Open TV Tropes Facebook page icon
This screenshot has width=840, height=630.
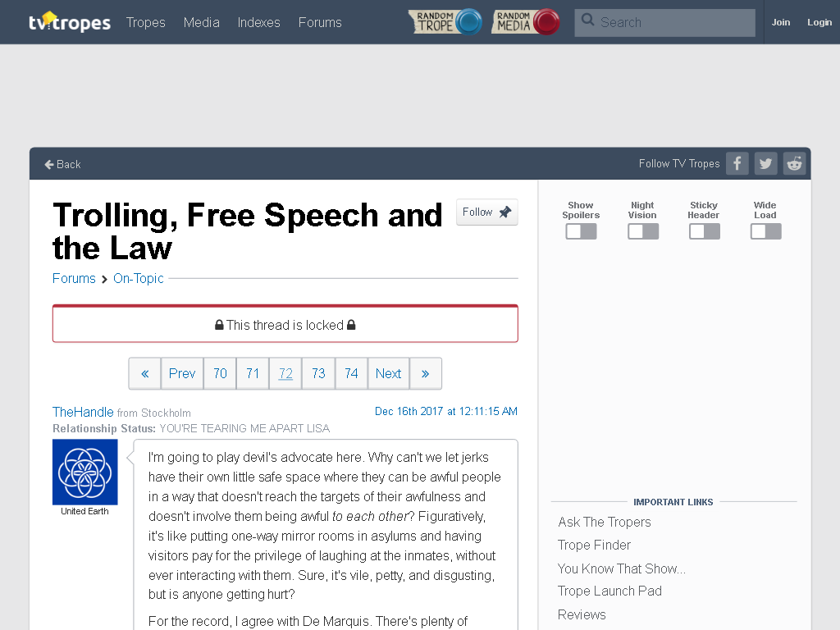pos(737,163)
